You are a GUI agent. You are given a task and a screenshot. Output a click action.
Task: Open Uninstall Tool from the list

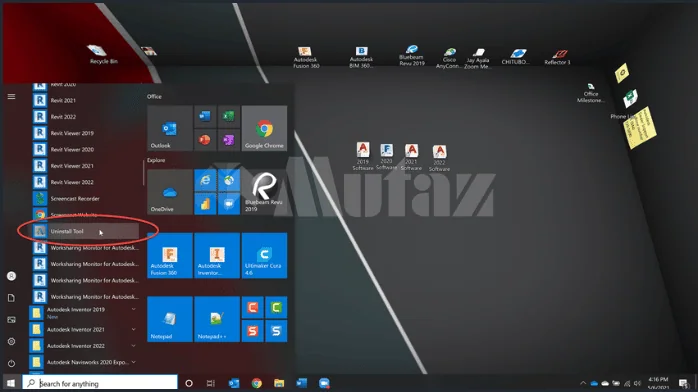[x=85, y=231]
